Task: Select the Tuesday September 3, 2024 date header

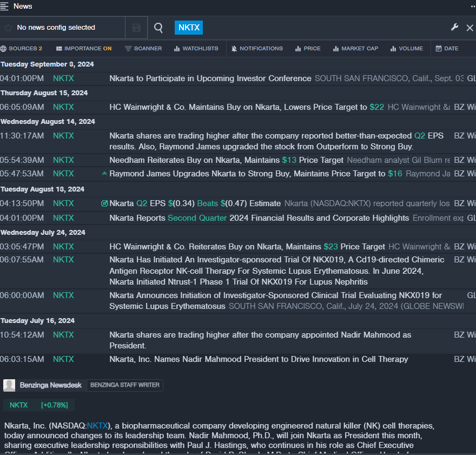Action: 47,64
